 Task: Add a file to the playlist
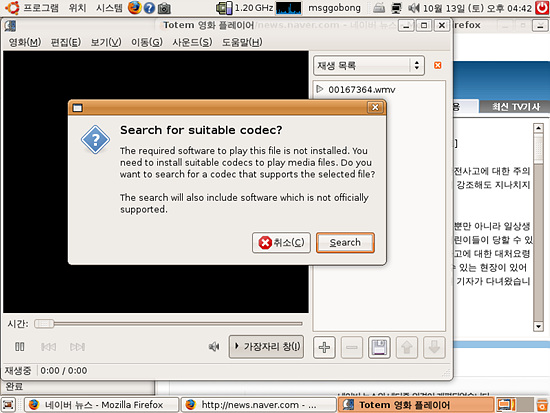point(324,347)
